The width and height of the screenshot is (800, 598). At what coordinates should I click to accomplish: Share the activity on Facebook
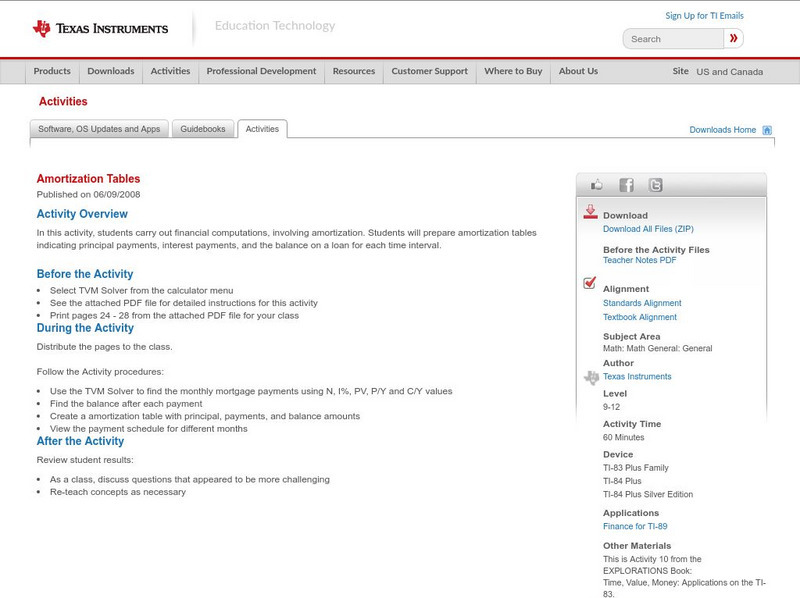(626, 185)
